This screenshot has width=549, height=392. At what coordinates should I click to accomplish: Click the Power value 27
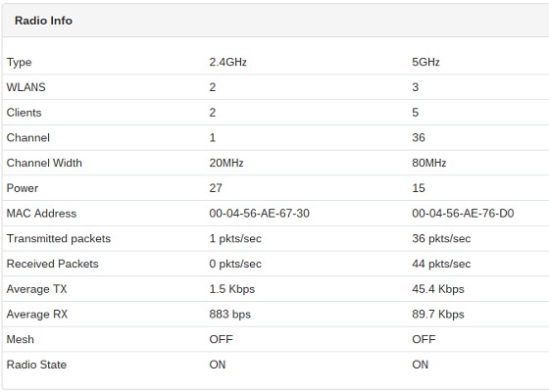(x=216, y=188)
